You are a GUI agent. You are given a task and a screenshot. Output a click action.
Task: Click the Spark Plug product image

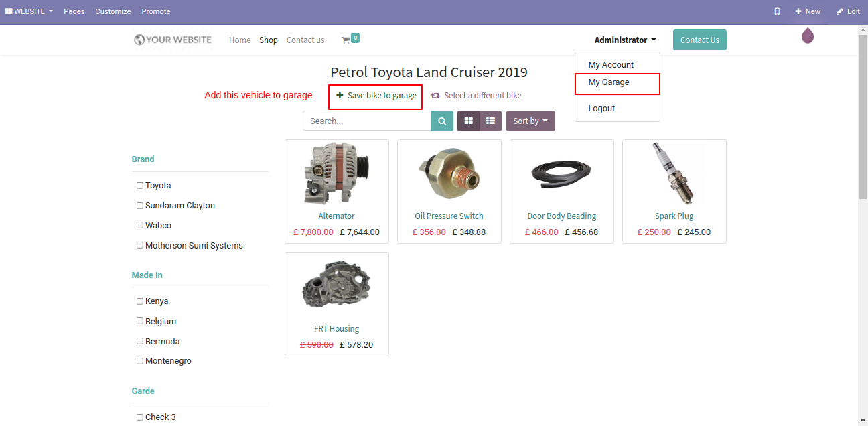pos(674,174)
